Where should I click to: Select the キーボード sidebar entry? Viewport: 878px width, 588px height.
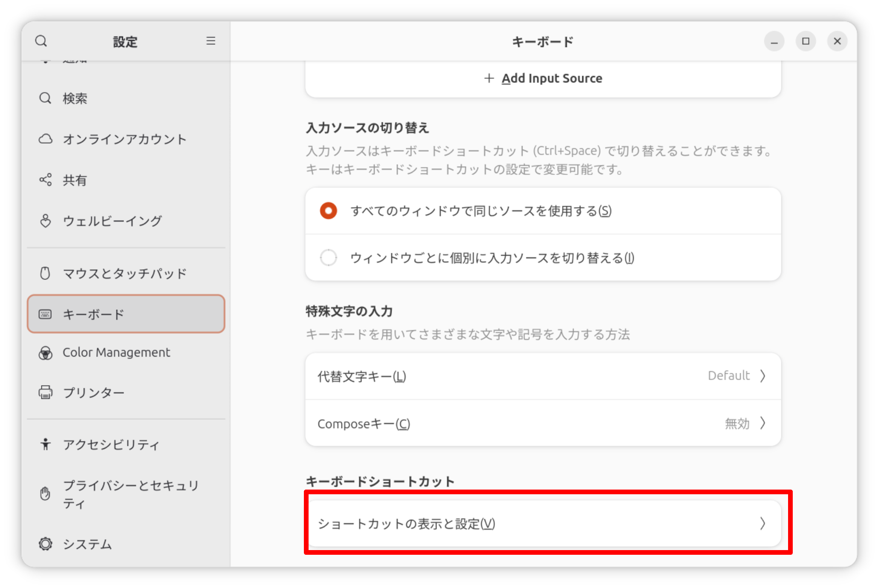[x=126, y=314]
